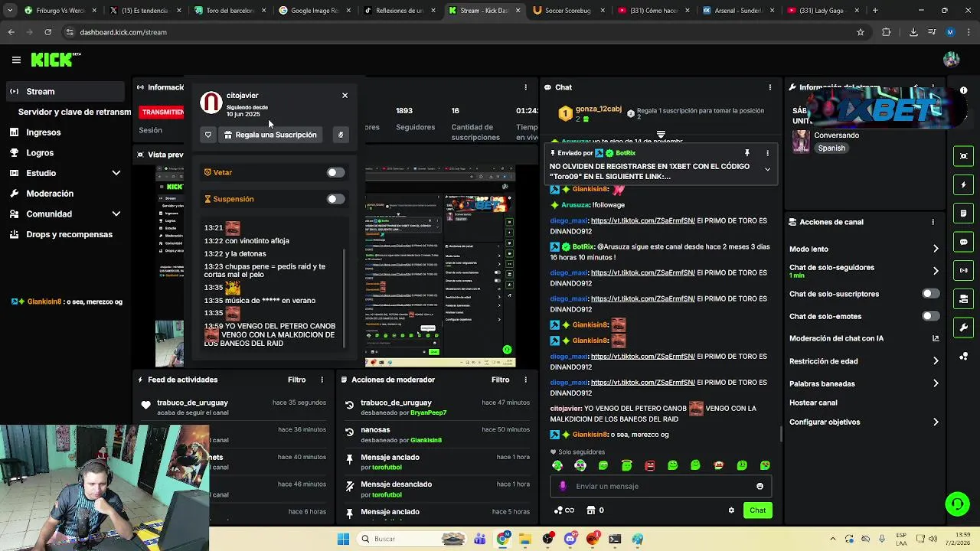Click Spanish language tag
The image size is (980, 551).
coord(831,148)
